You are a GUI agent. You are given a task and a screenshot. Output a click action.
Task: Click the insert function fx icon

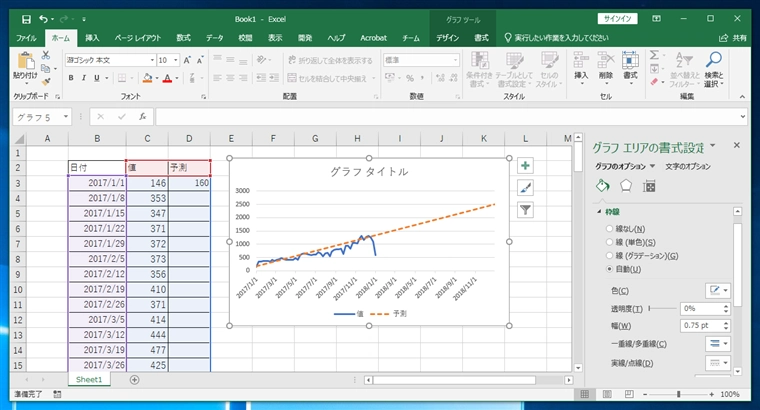pyautogui.click(x=143, y=117)
